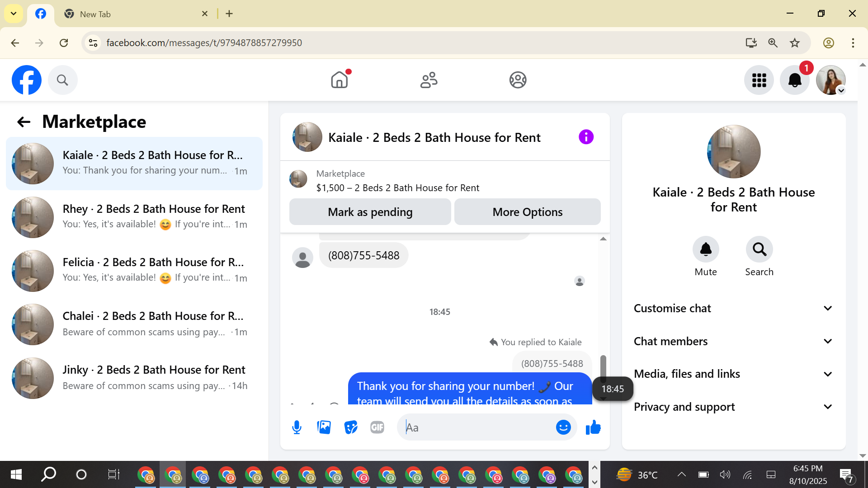Open the emoji picker in message box
868x488 pixels.
[x=563, y=427]
